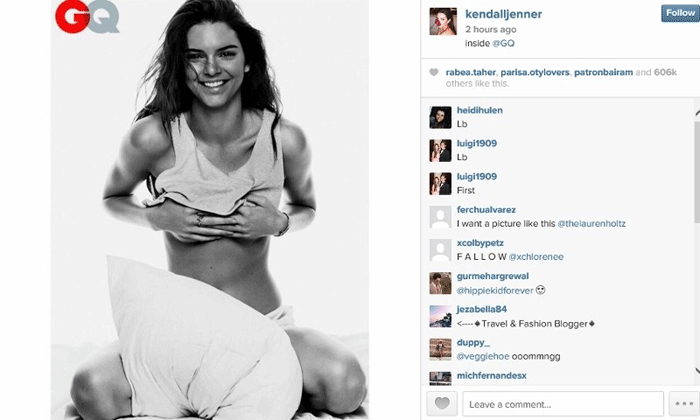This screenshot has height=420, width=700.
Task: Click the GQ logo on the photo
Action: click(x=87, y=17)
